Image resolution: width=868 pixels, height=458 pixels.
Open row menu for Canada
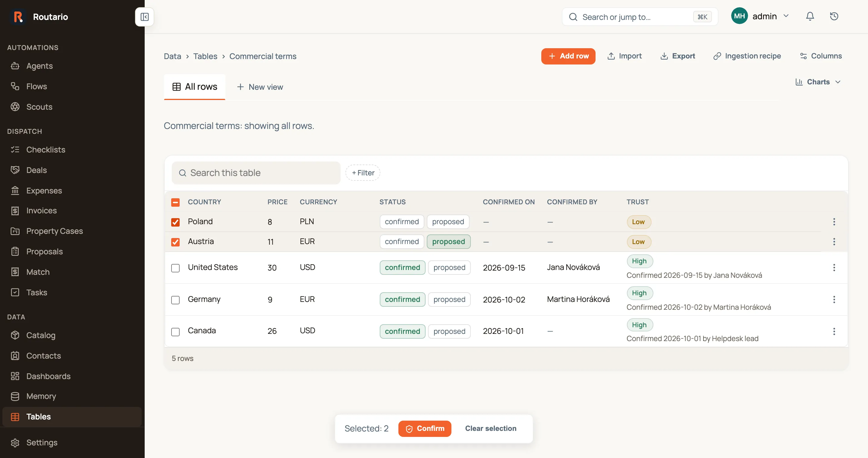[x=834, y=332]
